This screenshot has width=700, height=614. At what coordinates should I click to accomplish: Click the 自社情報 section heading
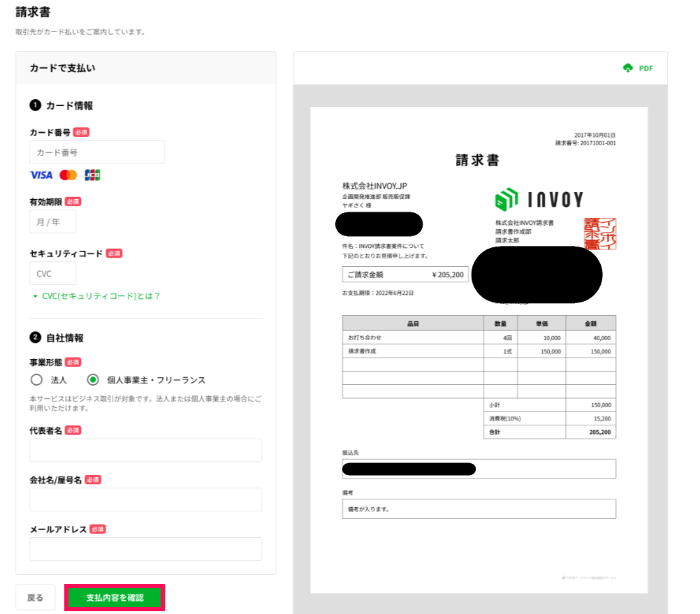65,338
